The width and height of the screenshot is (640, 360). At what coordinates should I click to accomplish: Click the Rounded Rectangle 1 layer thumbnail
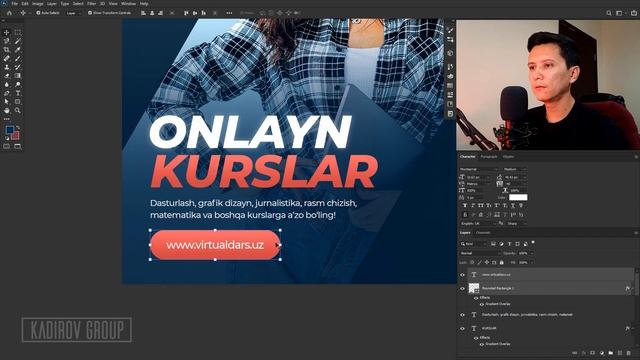coord(473,288)
